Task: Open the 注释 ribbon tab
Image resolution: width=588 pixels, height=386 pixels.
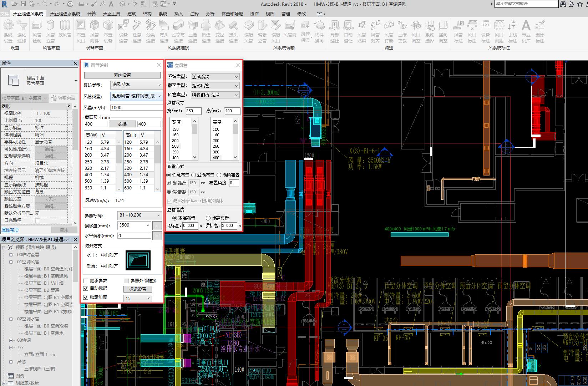Action: pos(194,14)
